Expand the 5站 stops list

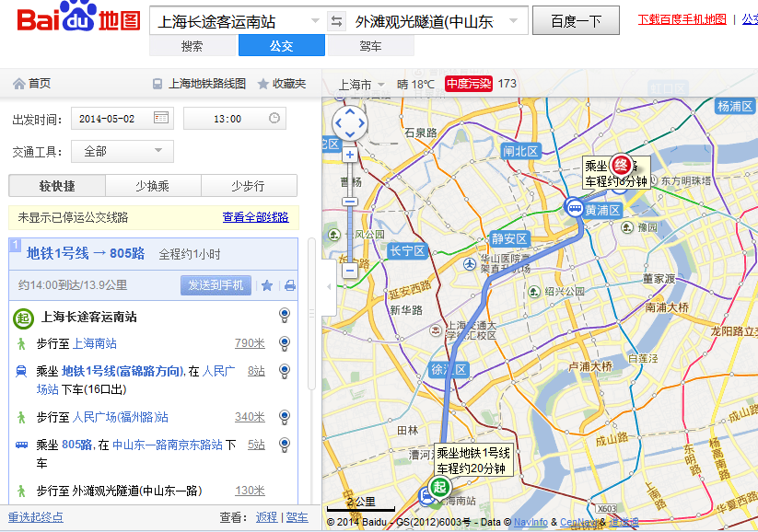click(x=256, y=445)
